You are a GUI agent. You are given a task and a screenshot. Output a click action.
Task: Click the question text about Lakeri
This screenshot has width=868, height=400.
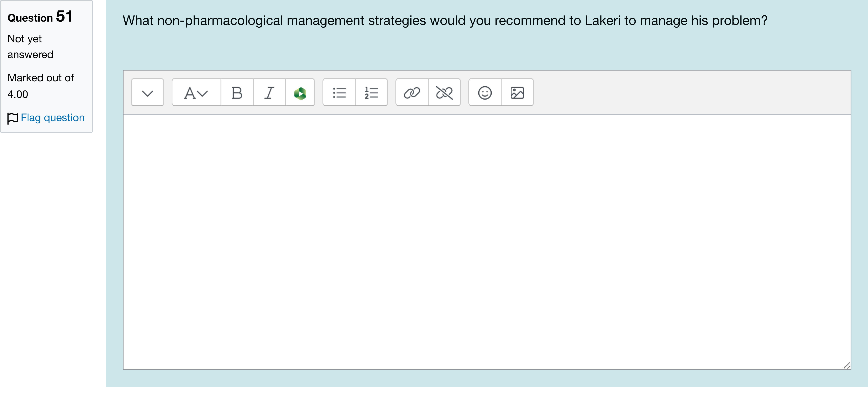click(445, 21)
